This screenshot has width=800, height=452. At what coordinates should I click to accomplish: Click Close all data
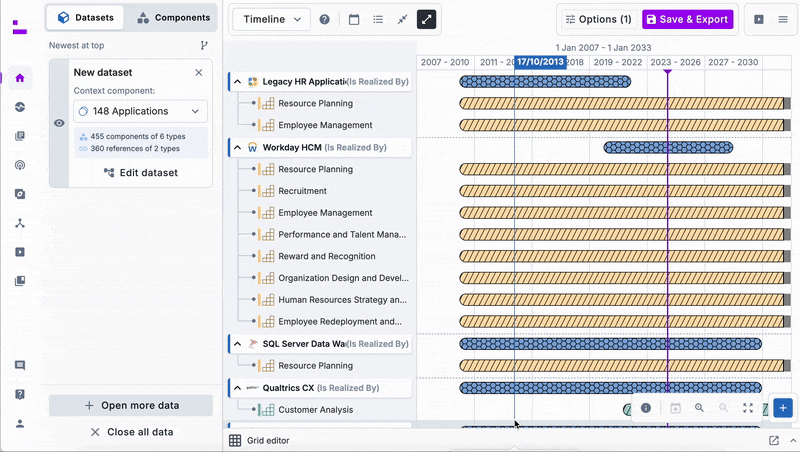pyautogui.click(x=131, y=432)
